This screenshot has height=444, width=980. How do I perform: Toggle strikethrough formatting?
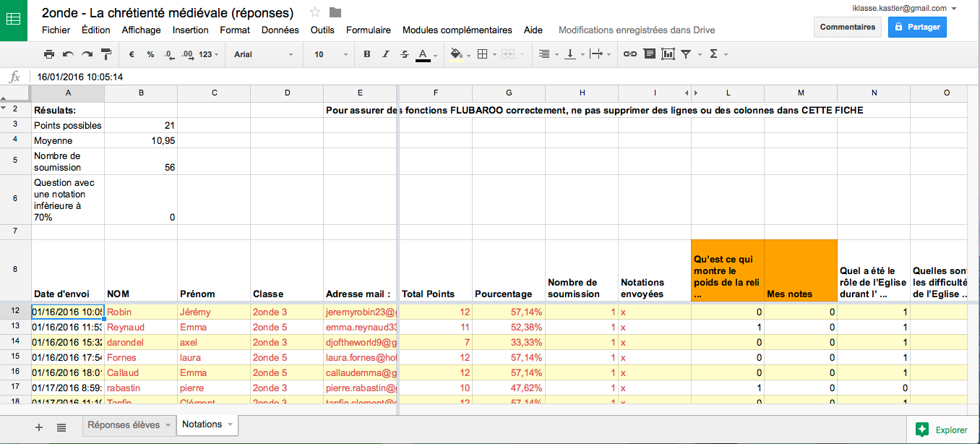click(404, 54)
